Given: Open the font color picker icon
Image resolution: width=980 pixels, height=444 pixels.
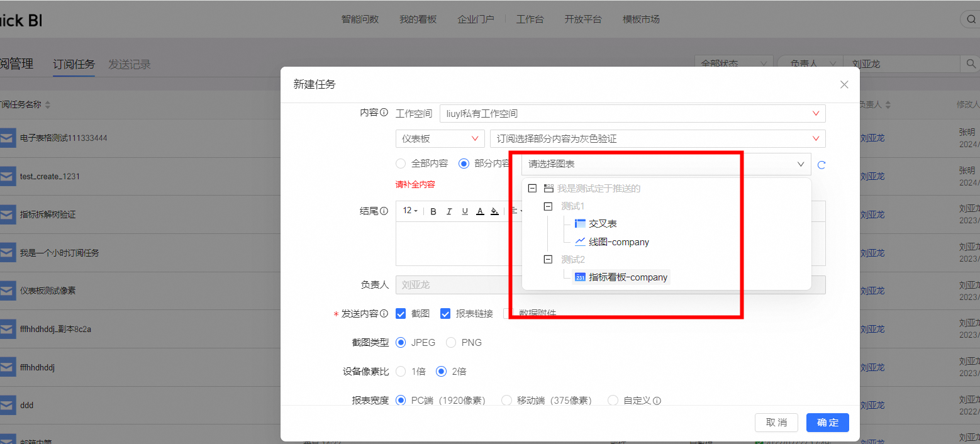Looking at the screenshot, I should (480, 211).
